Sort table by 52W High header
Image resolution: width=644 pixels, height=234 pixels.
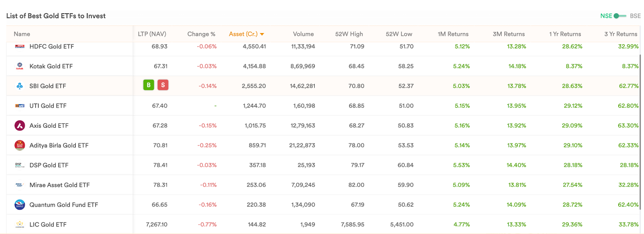(349, 34)
